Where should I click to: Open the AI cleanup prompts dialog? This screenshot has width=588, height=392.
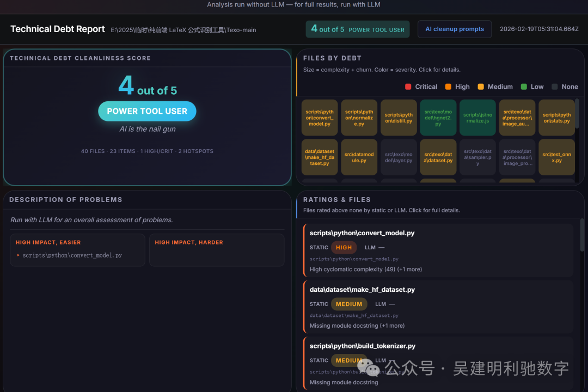(x=455, y=29)
